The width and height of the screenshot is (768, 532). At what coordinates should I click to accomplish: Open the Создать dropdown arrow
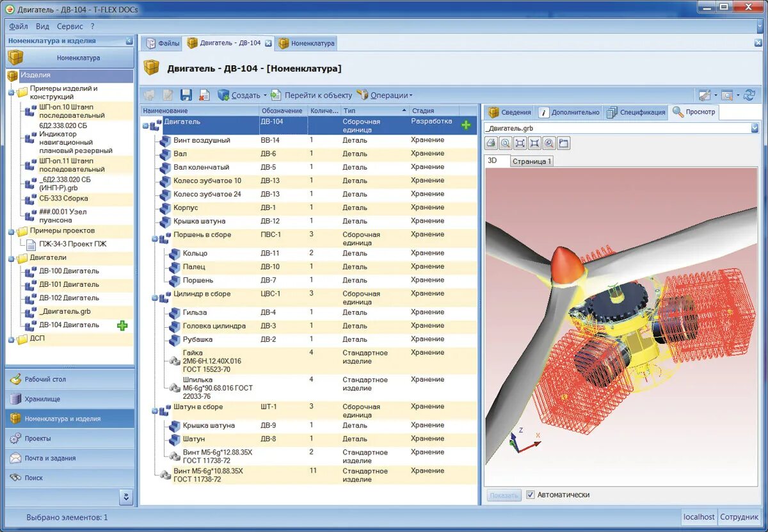265,95
